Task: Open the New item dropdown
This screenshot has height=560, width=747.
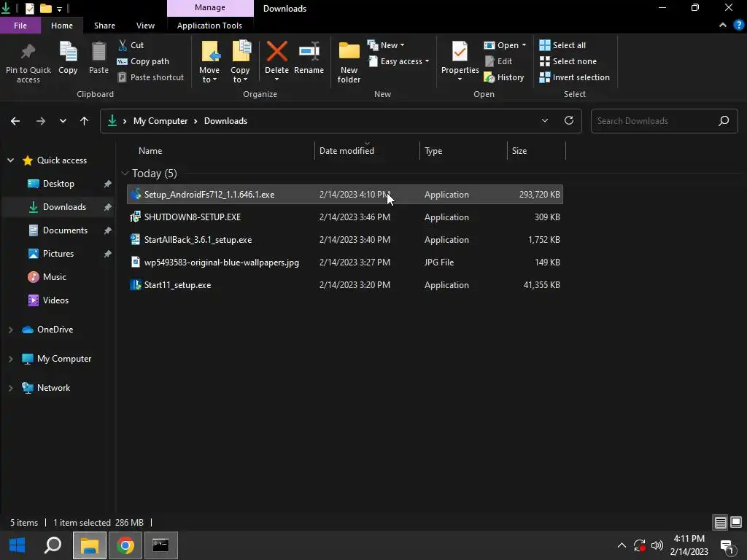Action: click(x=386, y=45)
